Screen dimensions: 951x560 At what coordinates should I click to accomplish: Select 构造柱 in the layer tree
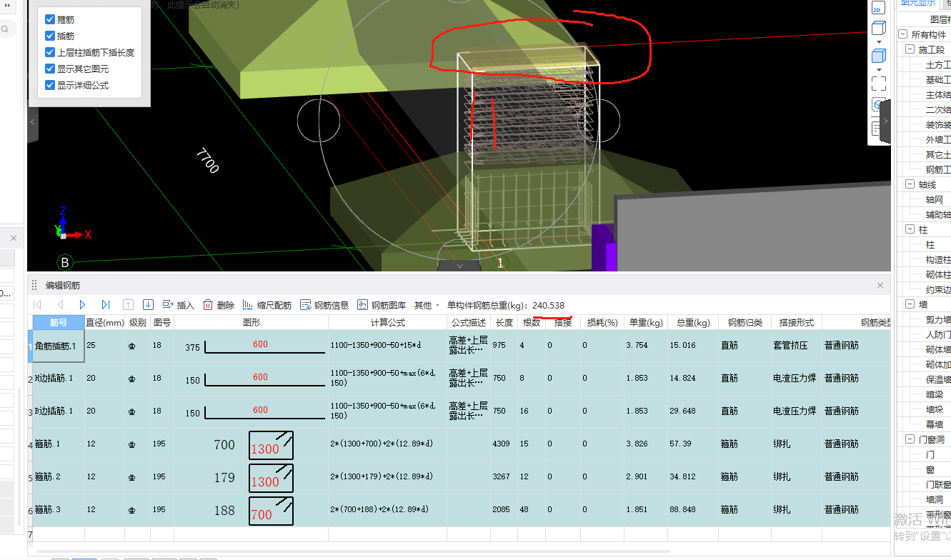point(938,260)
